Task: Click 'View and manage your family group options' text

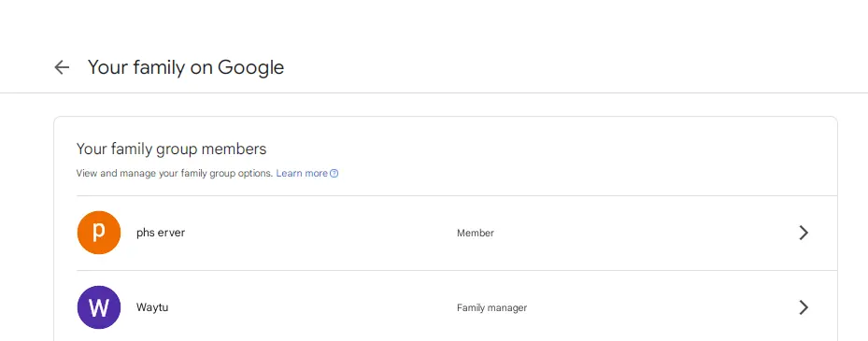Action: pos(175,173)
